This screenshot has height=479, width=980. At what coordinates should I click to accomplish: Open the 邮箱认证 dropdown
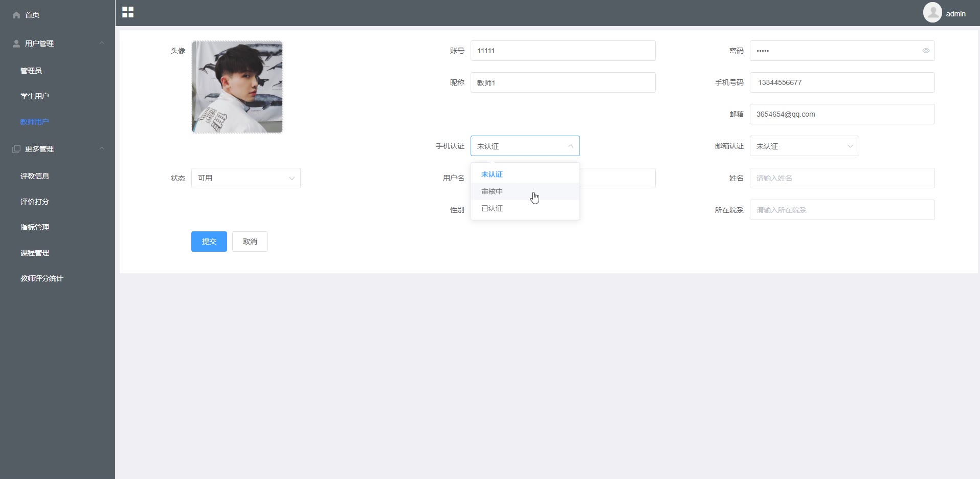point(805,146)
